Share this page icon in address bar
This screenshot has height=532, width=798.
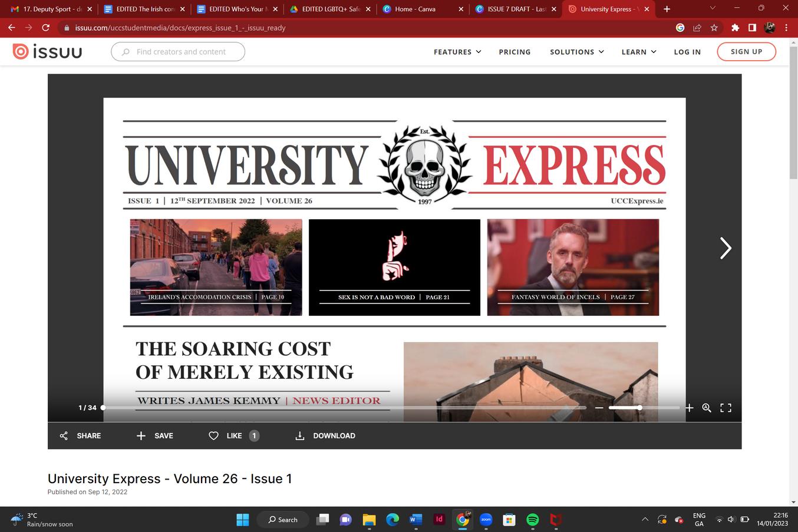click(x=697, y=28)
